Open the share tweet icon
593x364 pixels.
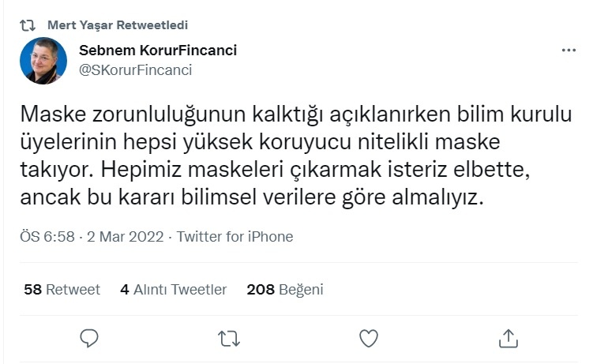pos(507,338)
